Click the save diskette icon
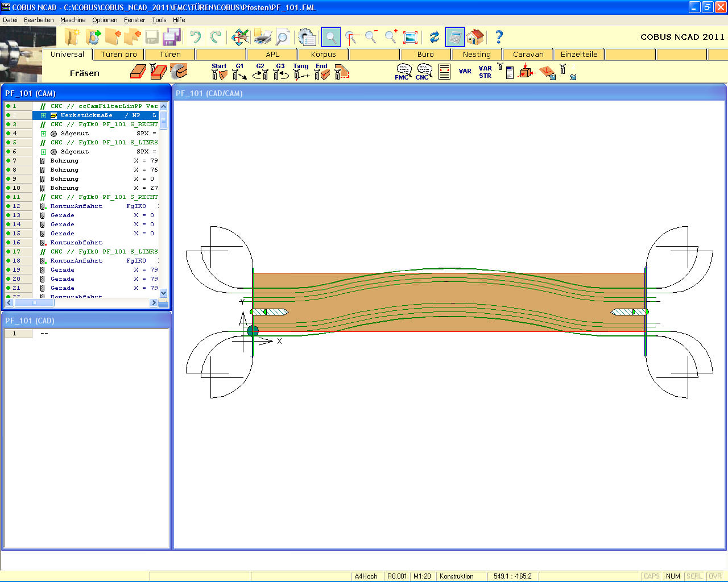The image size is (728, 582). [x=152, y=38]
